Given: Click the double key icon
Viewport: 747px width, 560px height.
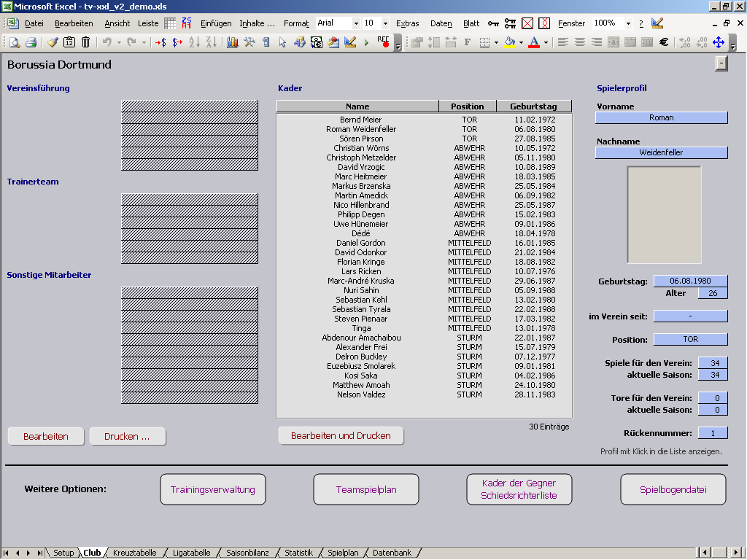Looking at the screenshot, I should tap(510, 23).
